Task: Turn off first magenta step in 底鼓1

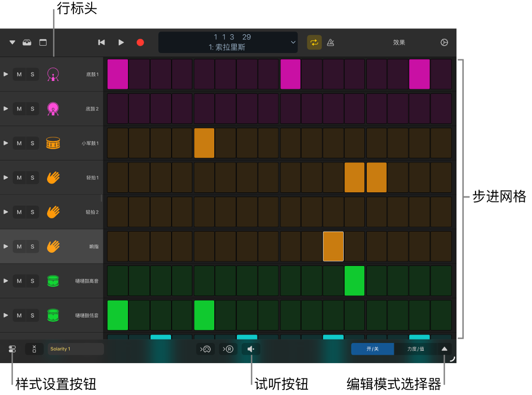Action: (118, 74)
